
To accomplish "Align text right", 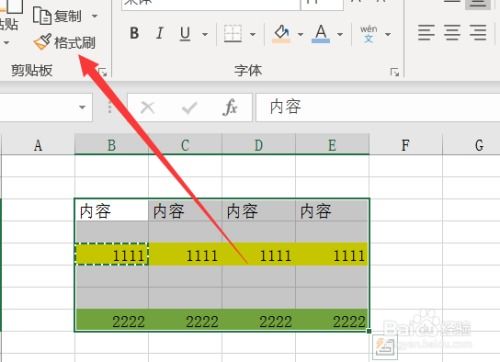I will click(x=478, y=33).
